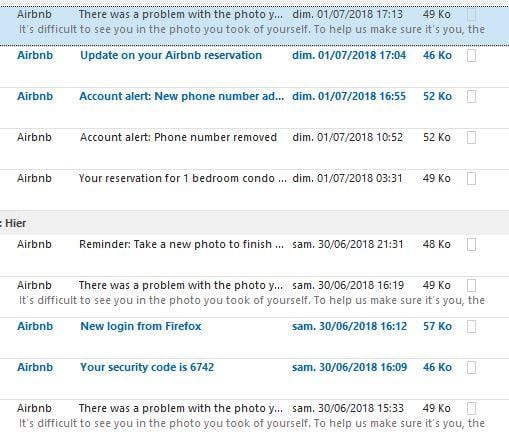Toggle flag box for security code 6742 email
This screenshot has height=440, width=509.
471,368
